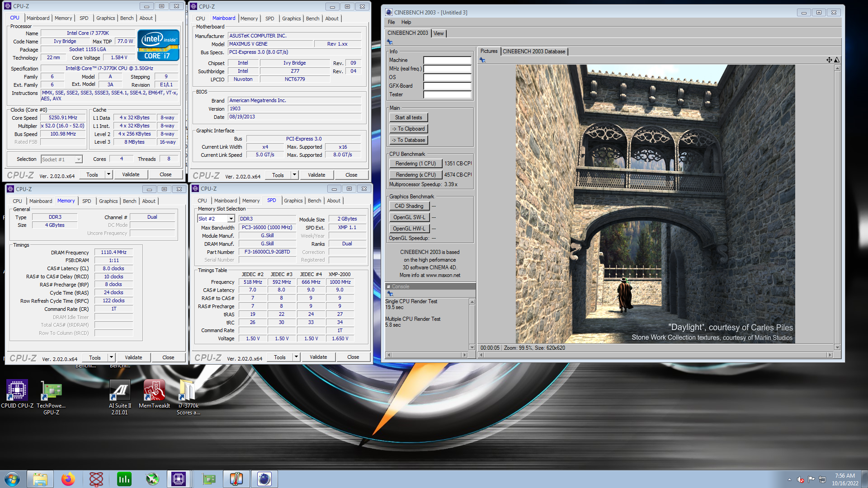Launch the AI Suite II 2.01.01 shortcut
868x488 pixels.
[x=120, y=397]
